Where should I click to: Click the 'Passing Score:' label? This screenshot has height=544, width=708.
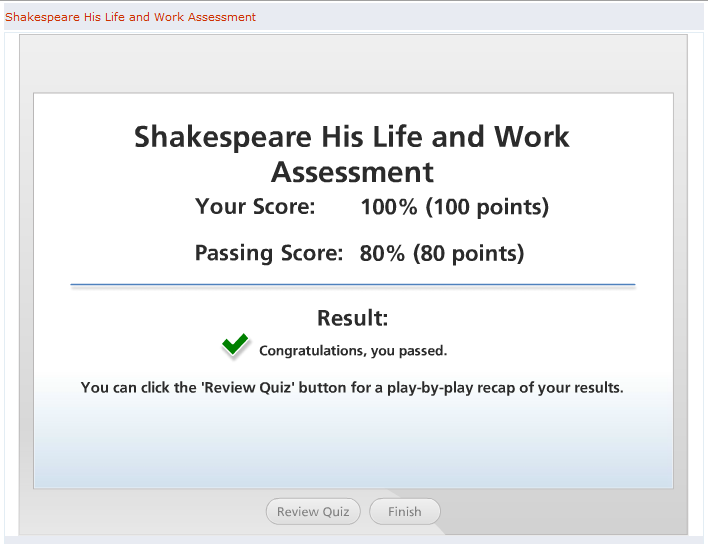pos(269,253)
